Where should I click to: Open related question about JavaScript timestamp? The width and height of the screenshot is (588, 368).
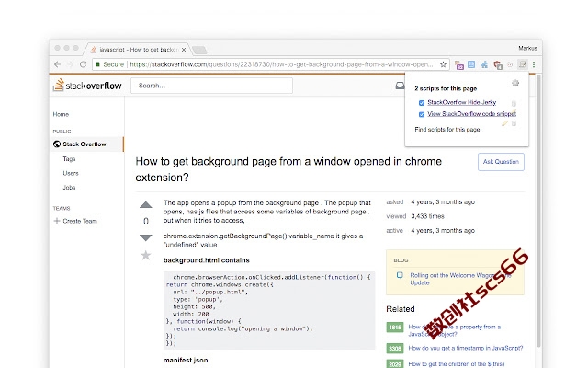tap(466, 348)
